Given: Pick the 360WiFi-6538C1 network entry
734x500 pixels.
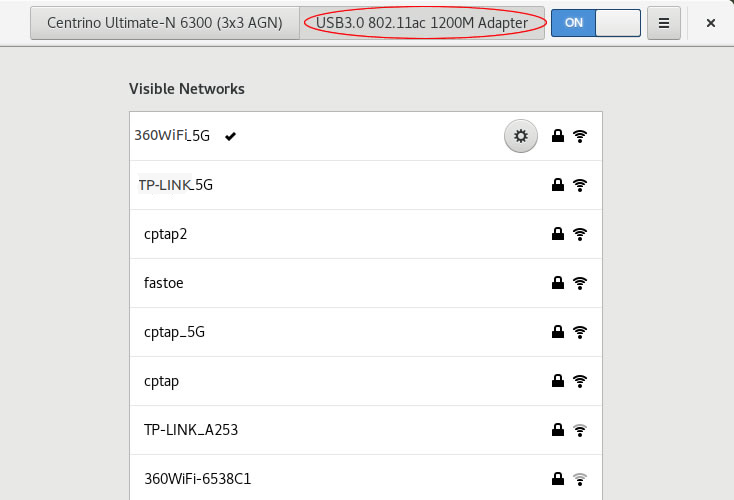Looking at the screenshot, I should tap(366, 478).
